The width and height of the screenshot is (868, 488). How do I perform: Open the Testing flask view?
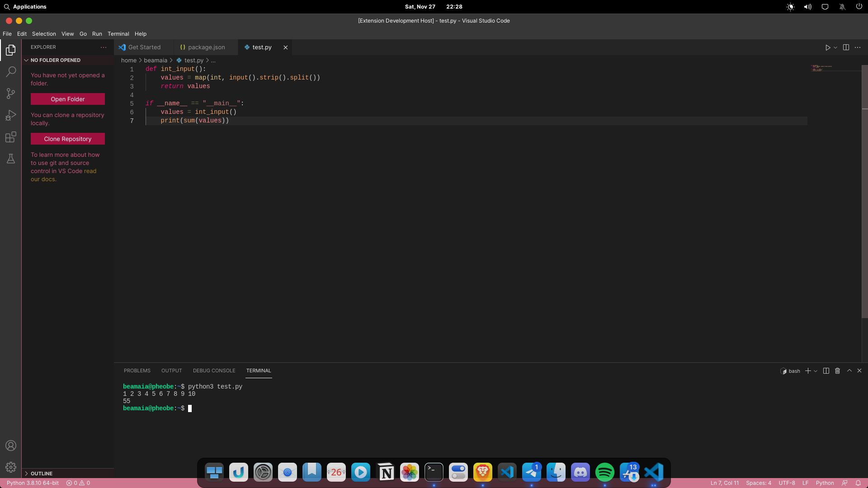11,159
